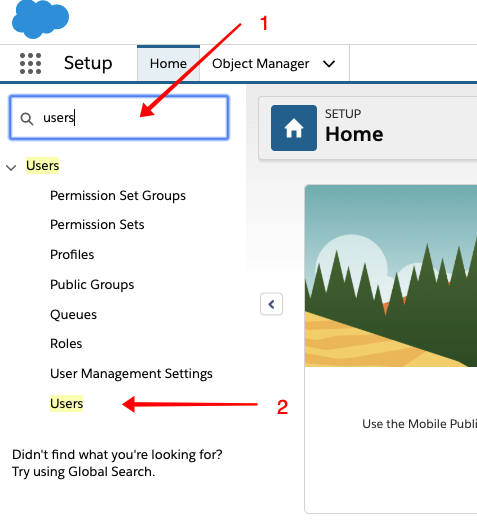
Task: Click 'Didn't find what you're looking for?' text
Action: tap(117, 454)
